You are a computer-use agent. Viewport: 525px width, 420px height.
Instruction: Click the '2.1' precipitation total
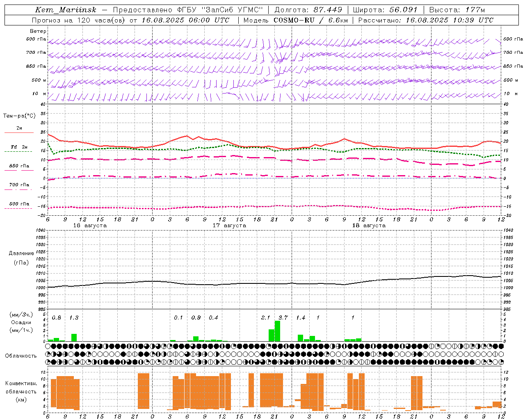click(x=265, y=318)
